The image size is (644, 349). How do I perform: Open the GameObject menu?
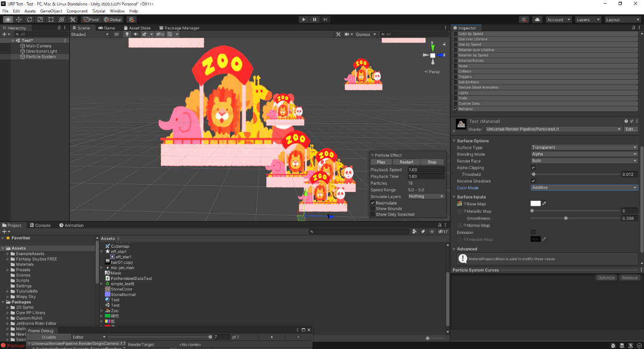[51, 11]
